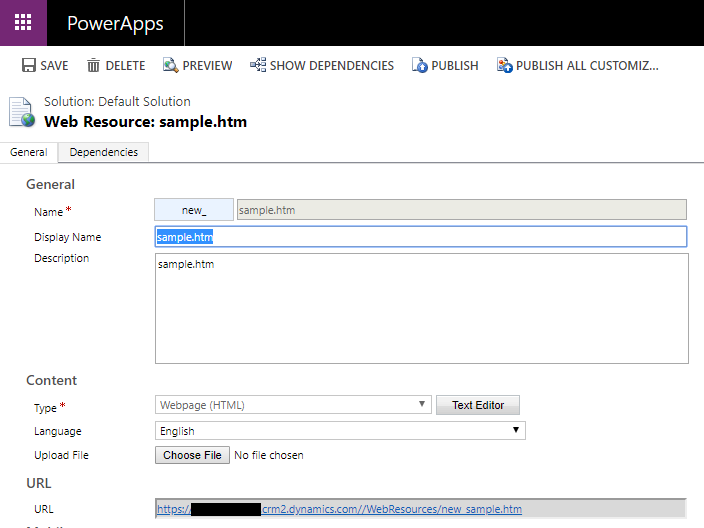This screenshot has height=528, width=704.
Task: Click the Save floppy disk icon
Action: [29, 65]
